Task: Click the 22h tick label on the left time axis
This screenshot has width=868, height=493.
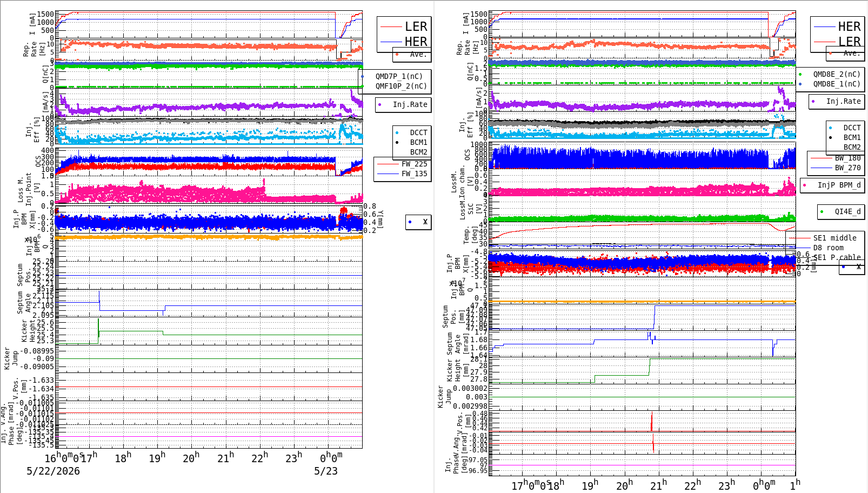Action: pyautogui.click(x=259, y=457)
